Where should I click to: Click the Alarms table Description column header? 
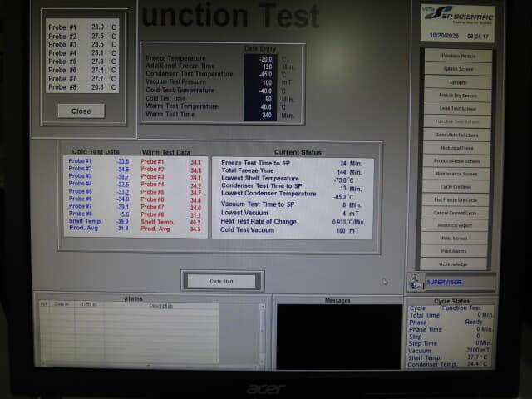point(161,306)
